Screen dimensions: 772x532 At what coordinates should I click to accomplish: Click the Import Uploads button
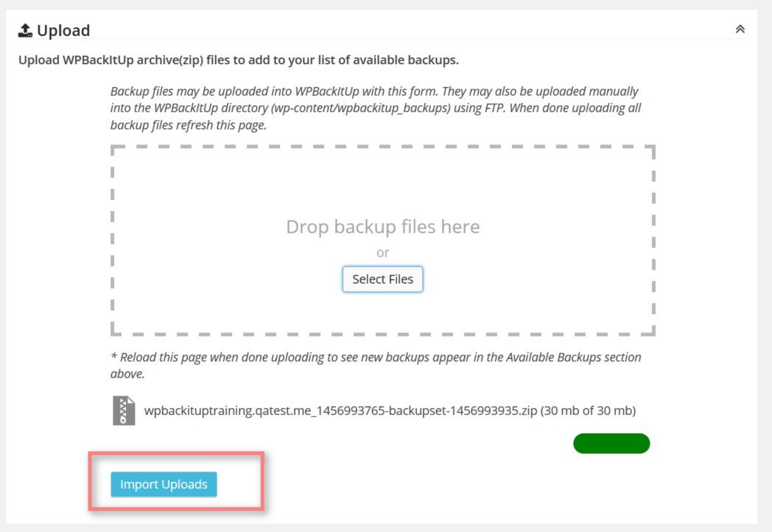pos(164,484)
